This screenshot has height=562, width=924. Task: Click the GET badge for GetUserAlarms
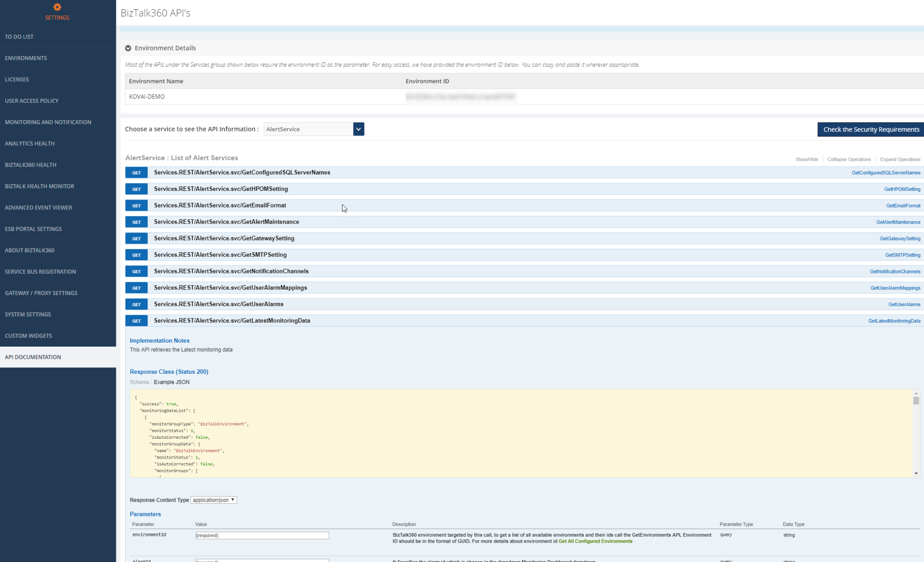click(136, 304)
